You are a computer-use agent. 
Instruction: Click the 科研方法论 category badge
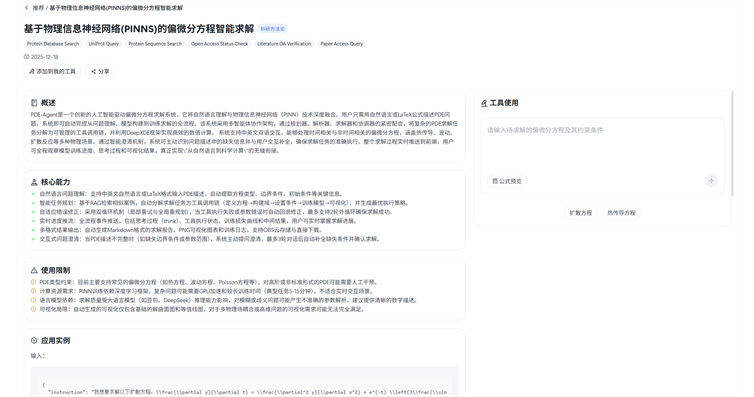click(x=273, y=29)
